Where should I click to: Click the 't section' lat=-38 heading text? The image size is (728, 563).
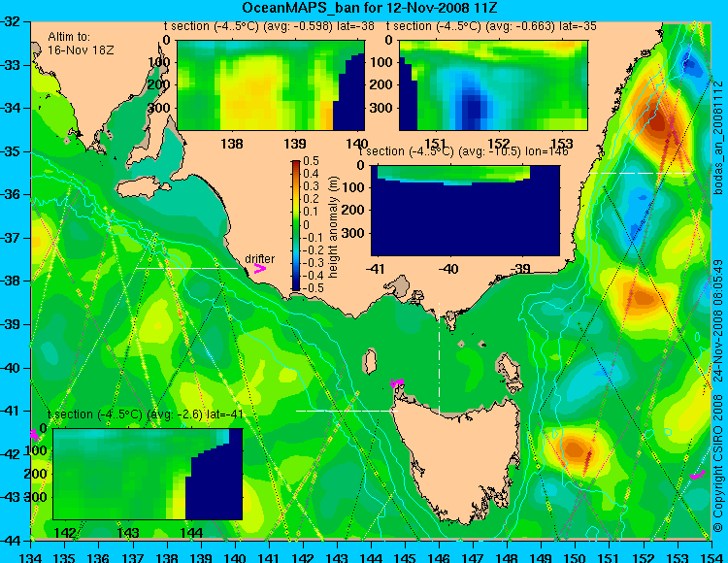click(x=269, y=26)
